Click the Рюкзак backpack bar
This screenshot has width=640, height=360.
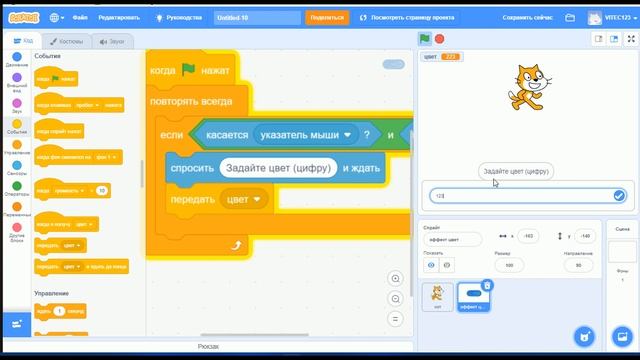pyautogui.click(x=208, y=346)
